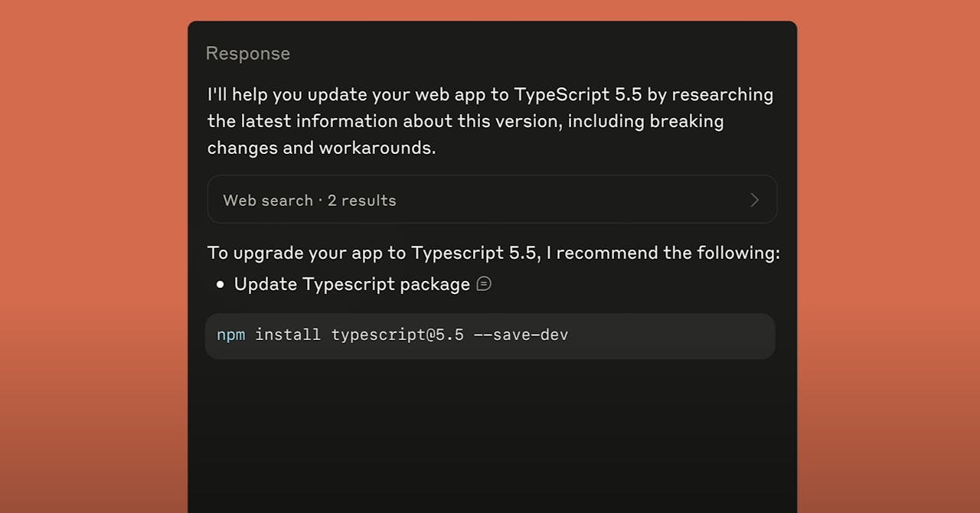Open the Web search · 2 results row
The width and height of the screenshot is (980, 513).
click(x=492, y=199)
